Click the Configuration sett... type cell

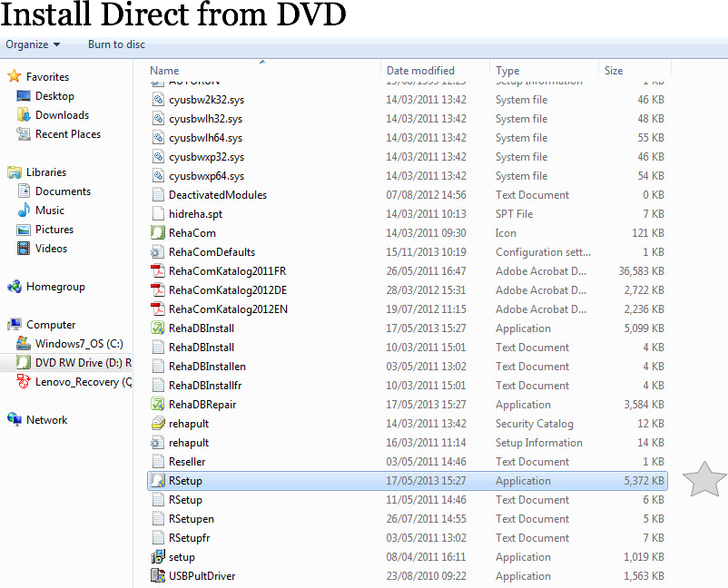click(543, 252)
